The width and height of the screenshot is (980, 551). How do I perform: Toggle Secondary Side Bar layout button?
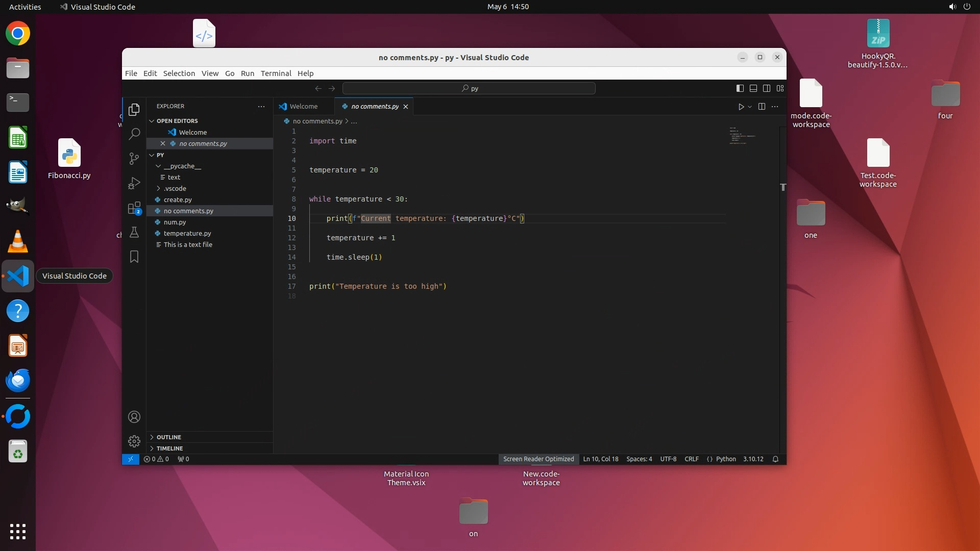tap(767, 88)
